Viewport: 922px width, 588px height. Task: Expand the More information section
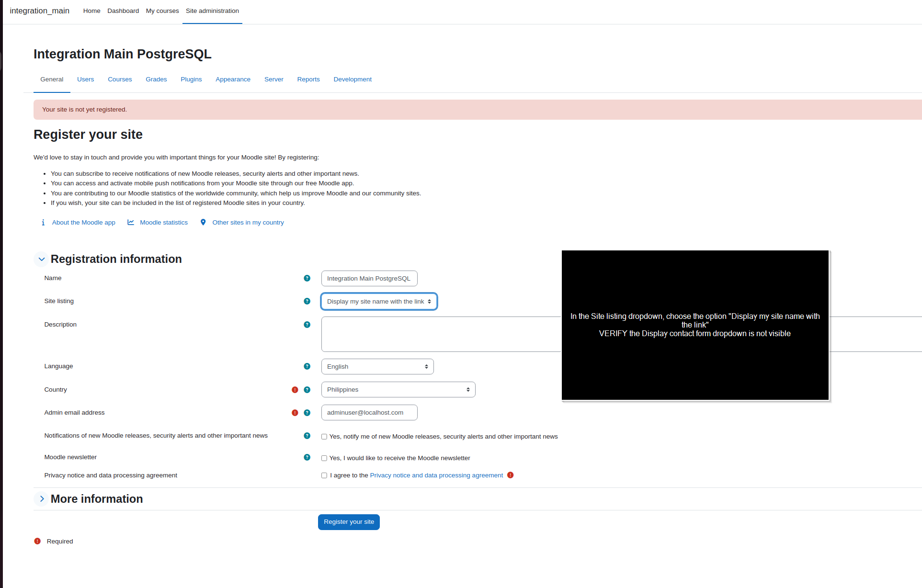pyautogui.click(x=42, y=499)
